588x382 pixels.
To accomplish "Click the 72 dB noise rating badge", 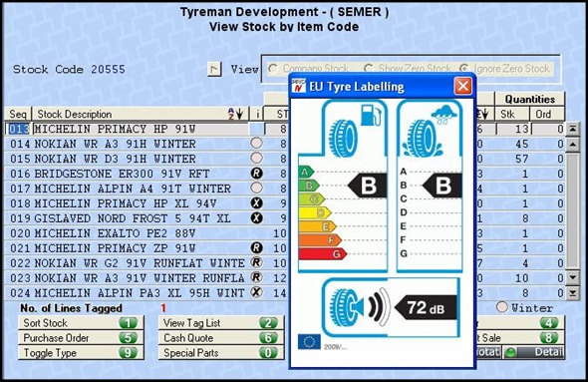I will click(x=426, y=308).
